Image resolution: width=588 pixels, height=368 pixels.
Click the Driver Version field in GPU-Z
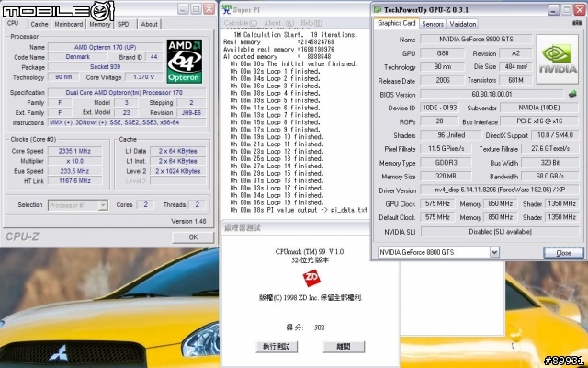[x=499, y=190]
